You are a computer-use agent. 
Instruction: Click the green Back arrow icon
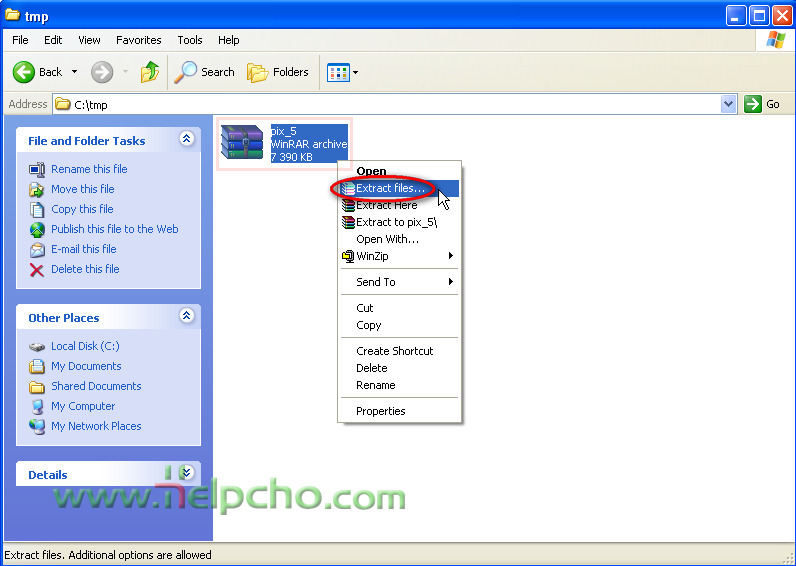[24, 72]
